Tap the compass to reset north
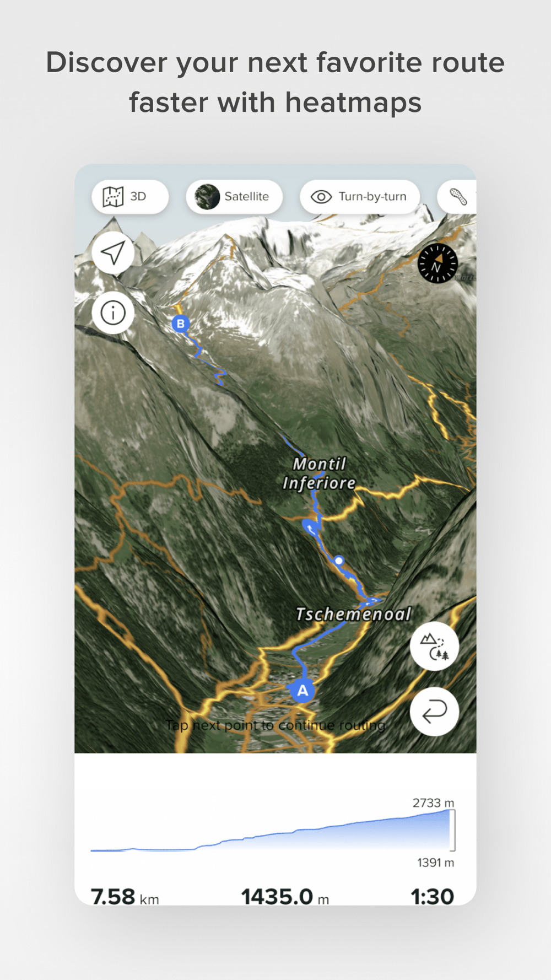This screenshot has height=980, width=551. [437, 263]
